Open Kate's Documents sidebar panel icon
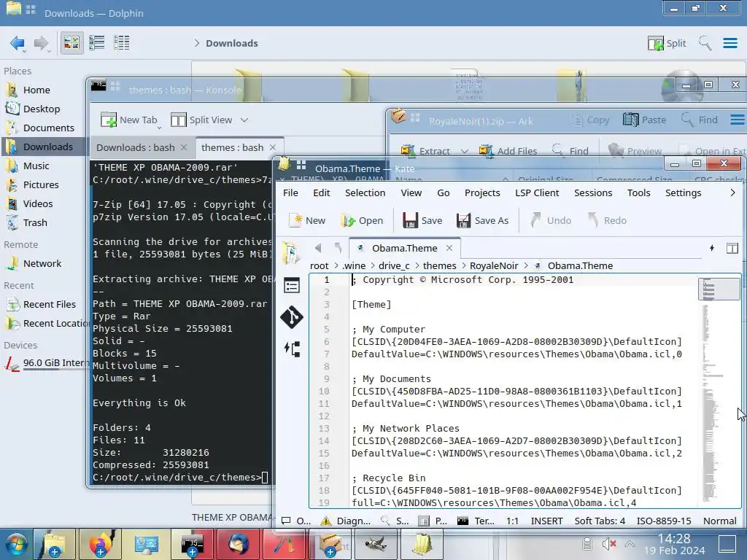This screenshot has height=560, width=747. (291, 253)
